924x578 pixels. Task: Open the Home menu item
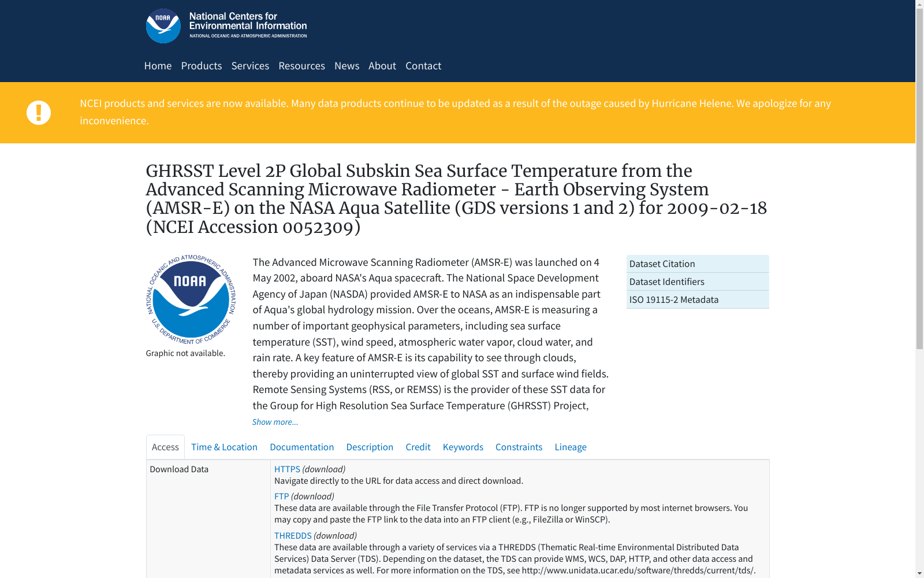point(158,66)
